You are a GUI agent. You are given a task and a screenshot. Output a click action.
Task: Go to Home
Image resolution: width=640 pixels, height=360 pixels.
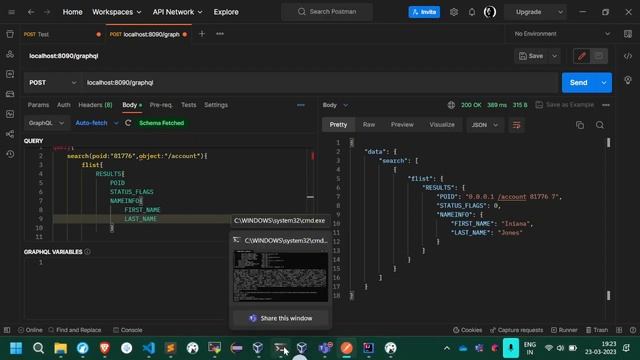(72, 12)
